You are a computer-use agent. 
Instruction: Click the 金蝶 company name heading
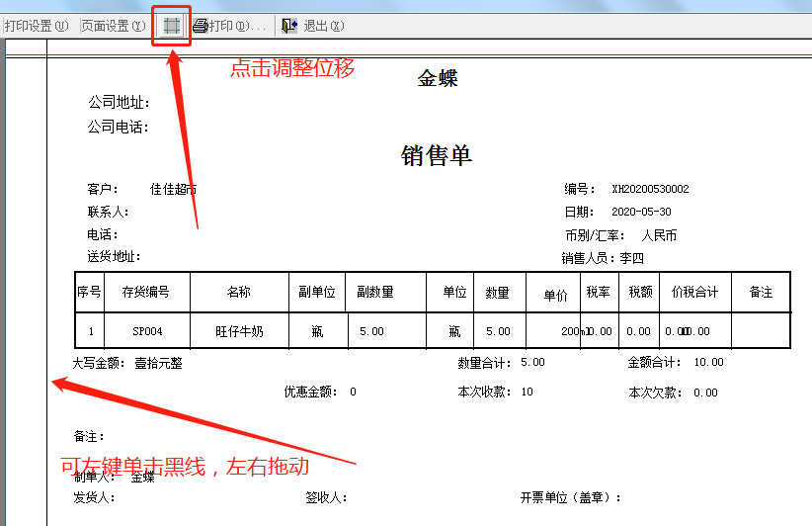tap(438, 78)
